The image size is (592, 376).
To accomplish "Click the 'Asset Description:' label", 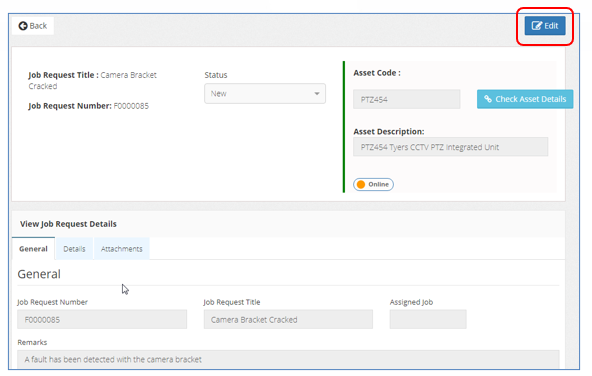I will [x=389, y=131].
